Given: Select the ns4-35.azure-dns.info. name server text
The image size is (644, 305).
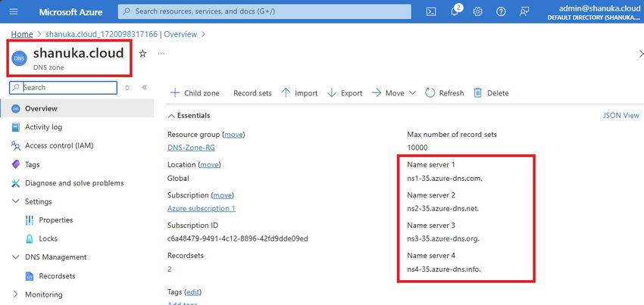Looking at the screenshot, I should [444, 269].
